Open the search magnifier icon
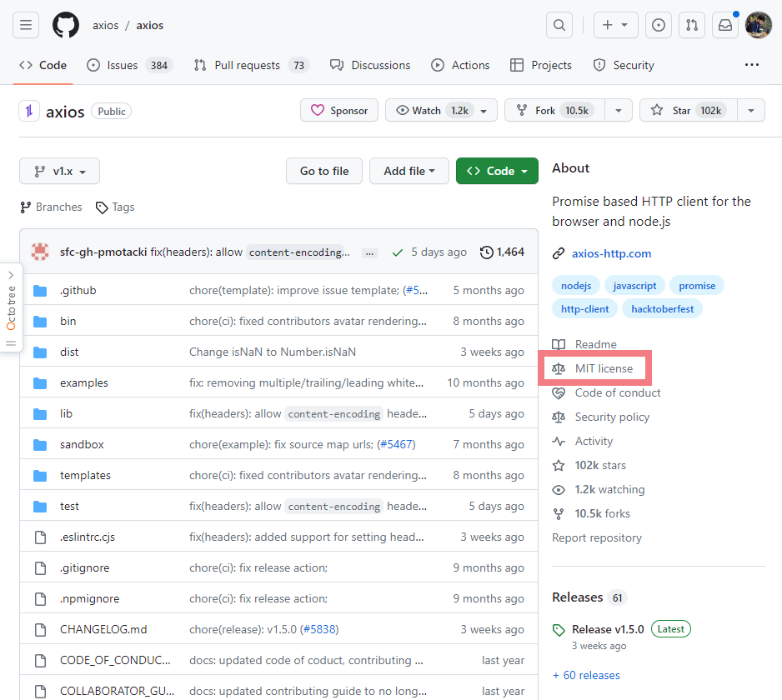Viewport: 782px width, 700px height. click(x=559, y=25)
